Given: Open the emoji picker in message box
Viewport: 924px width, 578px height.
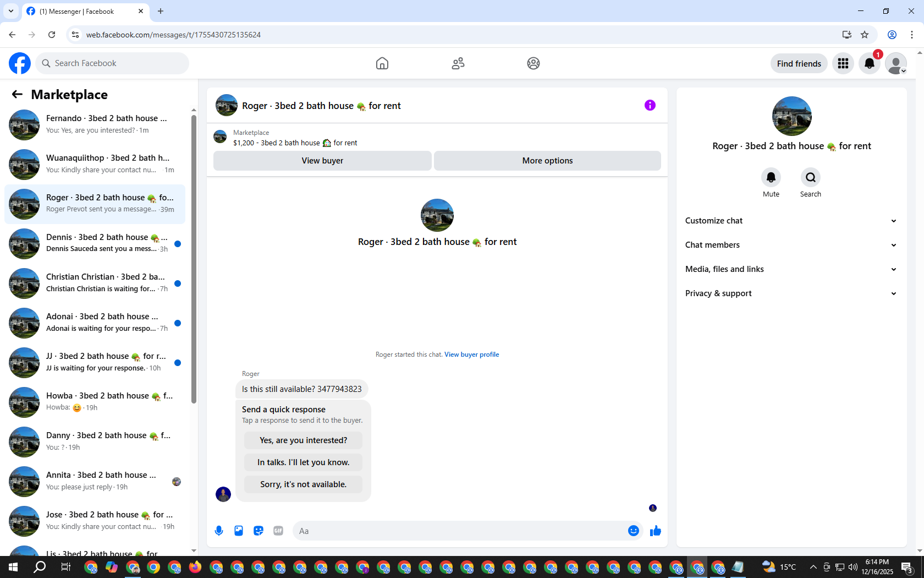Looking at the screenshot, I should coord(634,531).
